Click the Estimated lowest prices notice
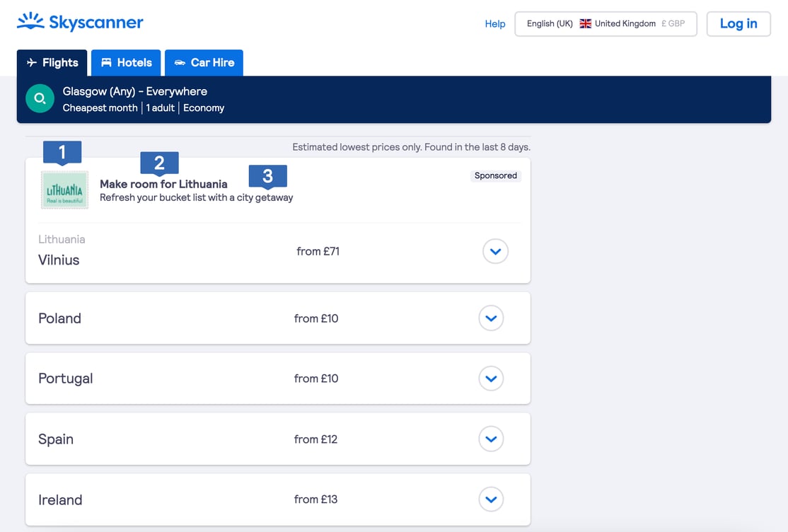The height and width of the screenshot is (532, 788). click(411, 147)
